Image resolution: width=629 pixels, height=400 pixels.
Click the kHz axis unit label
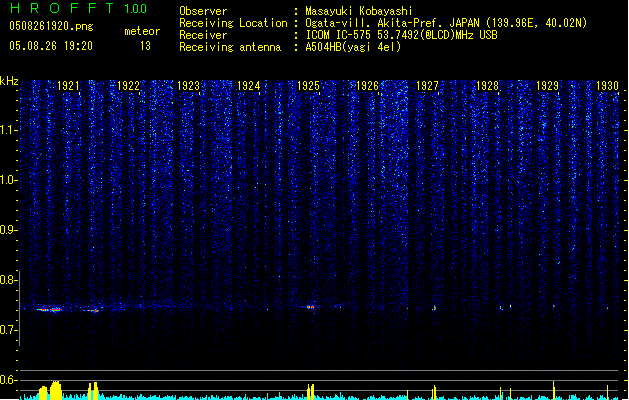(x=9, y=81)
